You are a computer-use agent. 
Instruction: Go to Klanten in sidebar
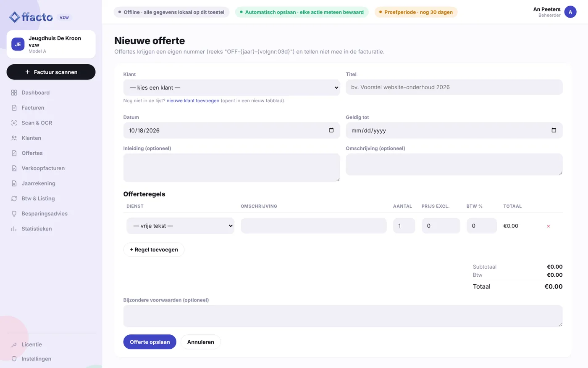coord(51,138)
